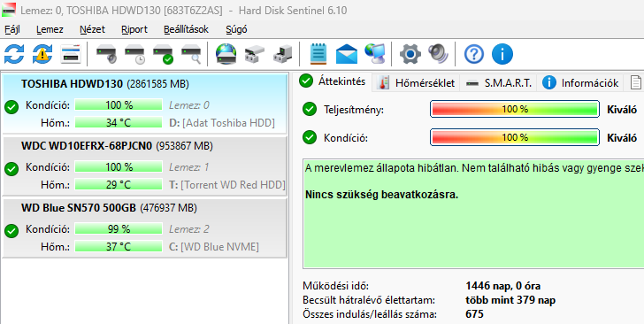Click the globe and monitor network icon
This screenshot has width=644, height=324.
point(374,54)
